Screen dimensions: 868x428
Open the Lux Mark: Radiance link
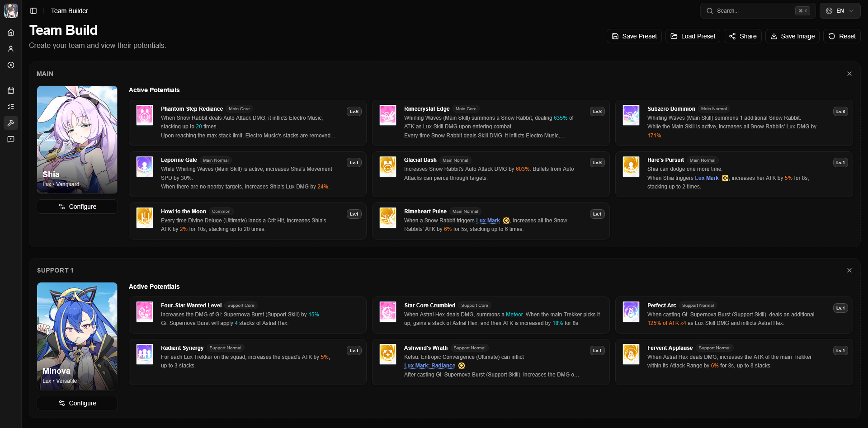point(429,366)
